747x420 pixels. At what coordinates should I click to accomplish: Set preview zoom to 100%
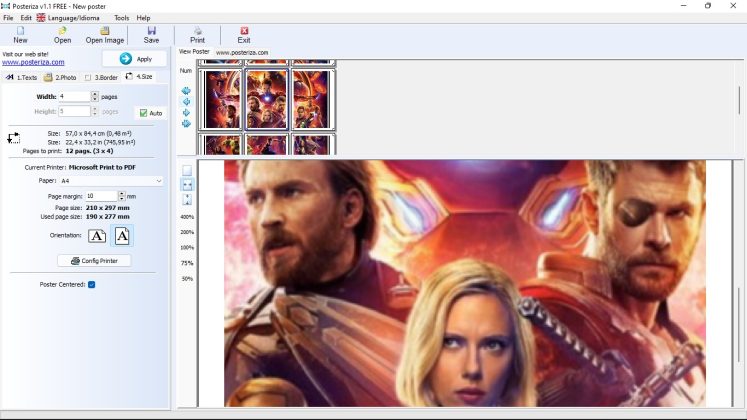187,248
